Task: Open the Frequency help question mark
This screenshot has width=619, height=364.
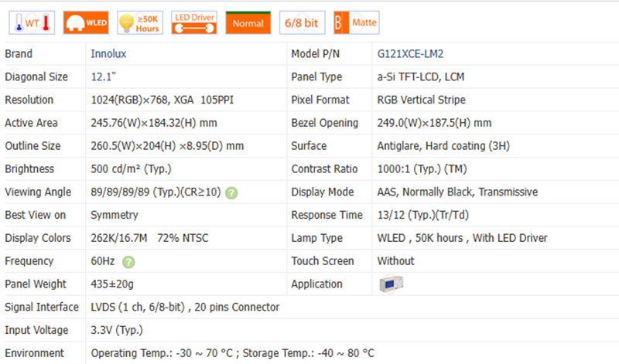Action: point(128,262)
